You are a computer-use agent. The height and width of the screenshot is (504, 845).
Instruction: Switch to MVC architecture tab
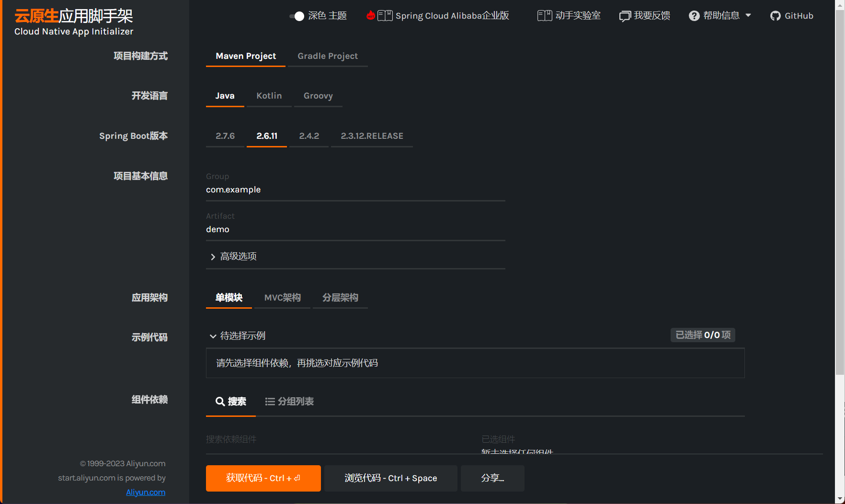point(282,298)
